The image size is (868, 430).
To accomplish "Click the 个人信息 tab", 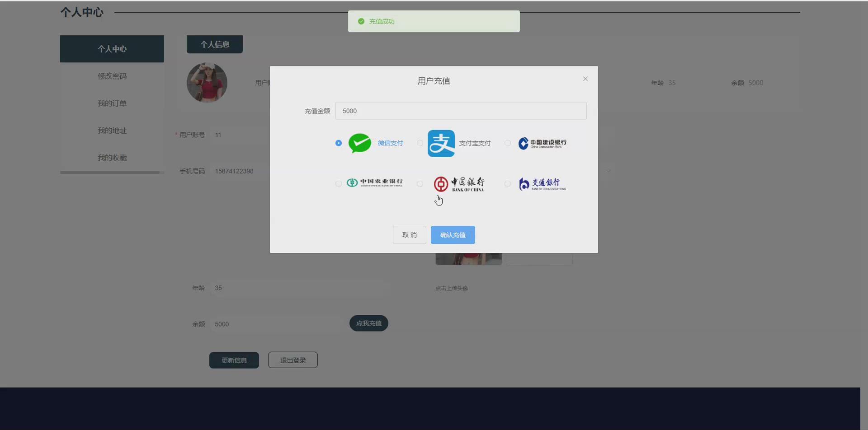I will point(215,44).
